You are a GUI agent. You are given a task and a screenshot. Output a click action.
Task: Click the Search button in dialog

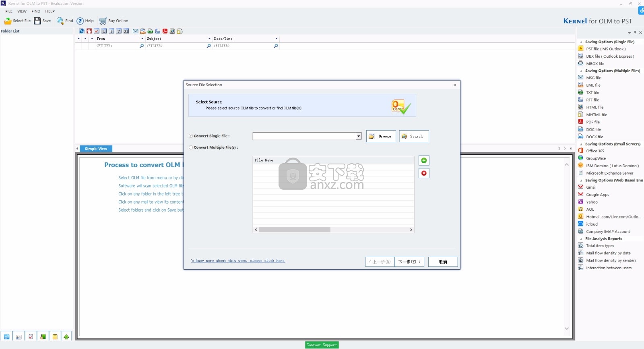point(414,136)
